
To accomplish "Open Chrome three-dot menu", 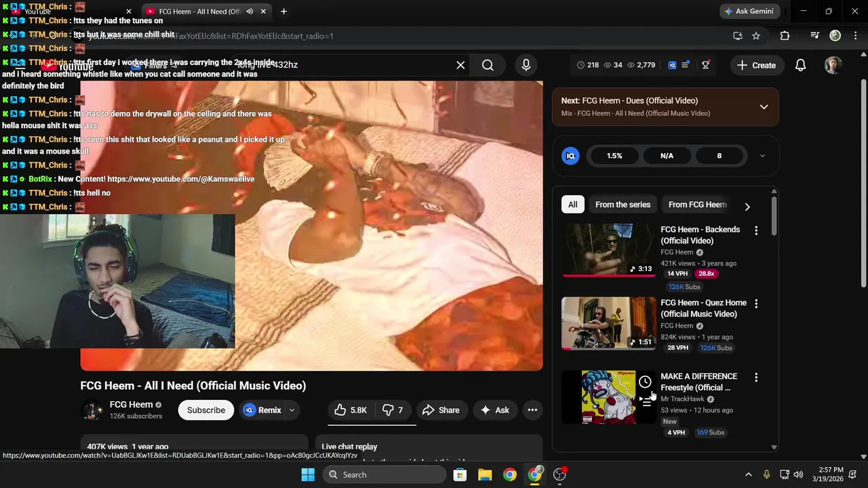I will click(x=855, y=36).
